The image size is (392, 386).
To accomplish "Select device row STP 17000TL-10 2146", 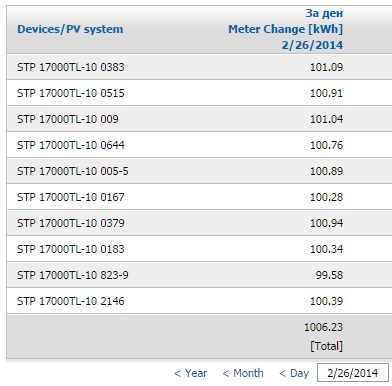I will 199,301.
